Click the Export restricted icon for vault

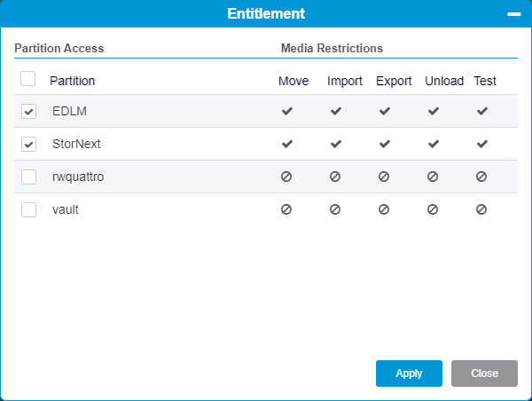tap(384, 209)
